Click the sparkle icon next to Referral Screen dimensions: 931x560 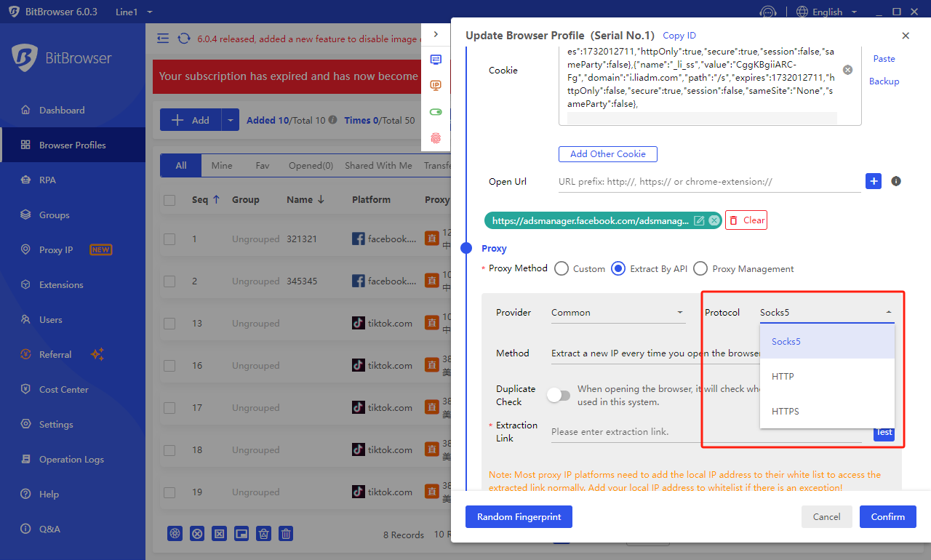point(97,354)
